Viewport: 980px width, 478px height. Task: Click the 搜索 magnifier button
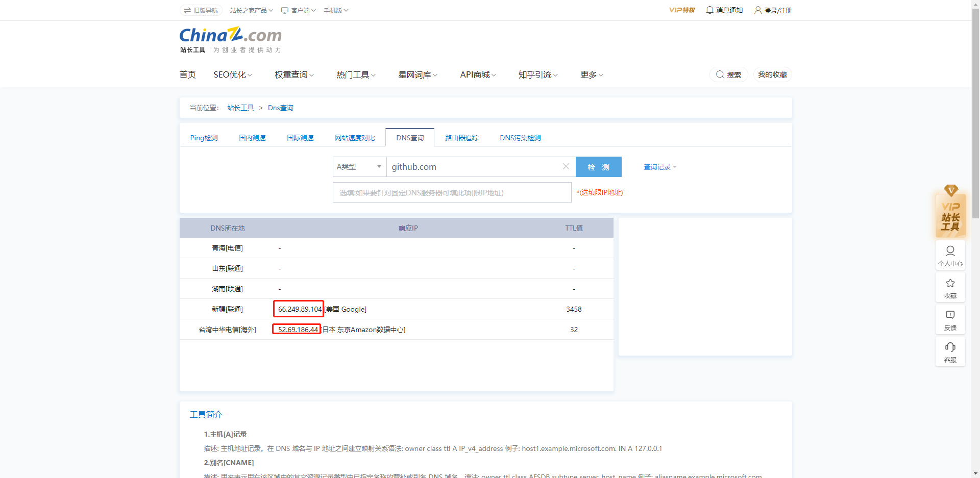click(x=728, y=74)
